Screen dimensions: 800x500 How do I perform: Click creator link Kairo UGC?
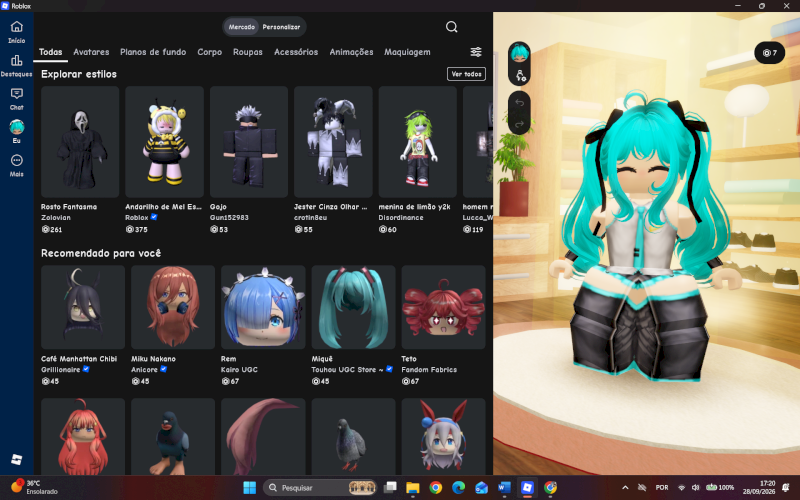click(239, 369)
